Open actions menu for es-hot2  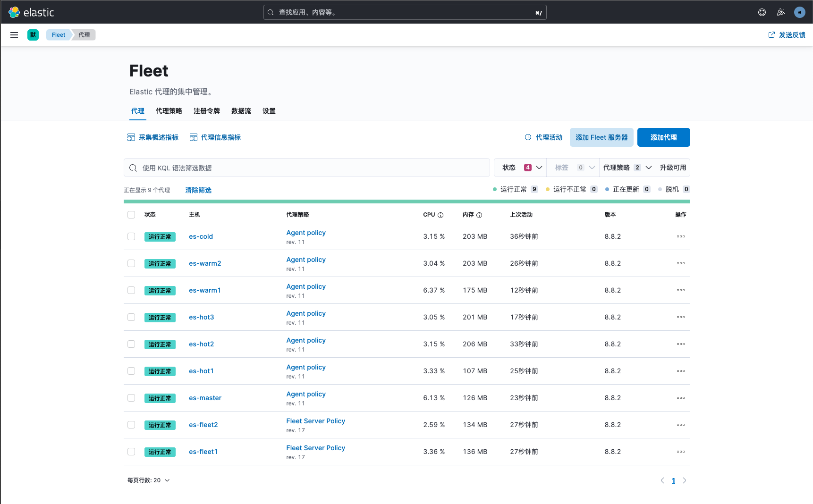point(681,344)
